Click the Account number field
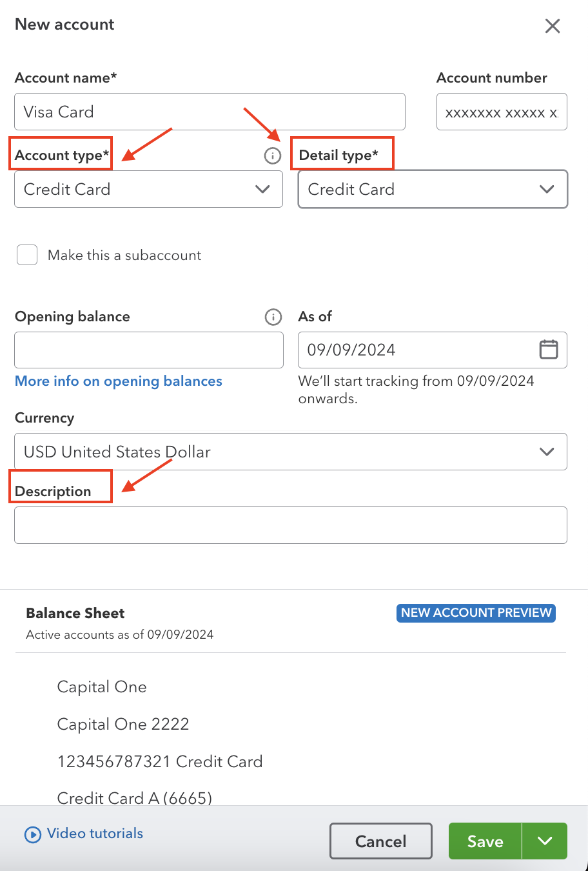This screenshot has width=588, height=871. coord(502,112)
